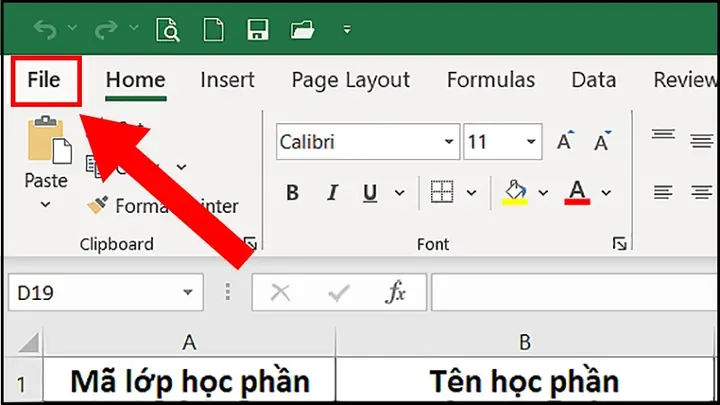Click the Insert Function fx button
This screenshot has width=720, height=405.
click(x=396, y=292)
